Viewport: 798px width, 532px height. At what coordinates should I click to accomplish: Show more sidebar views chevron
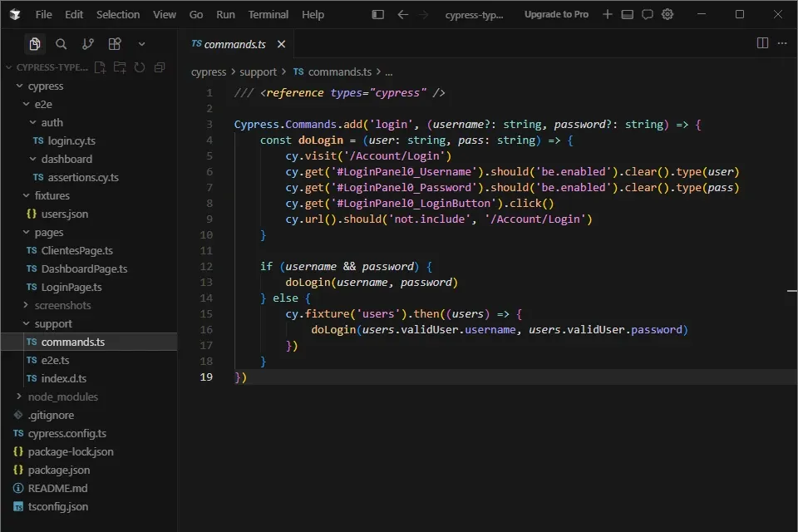click(x=141, y=44)
